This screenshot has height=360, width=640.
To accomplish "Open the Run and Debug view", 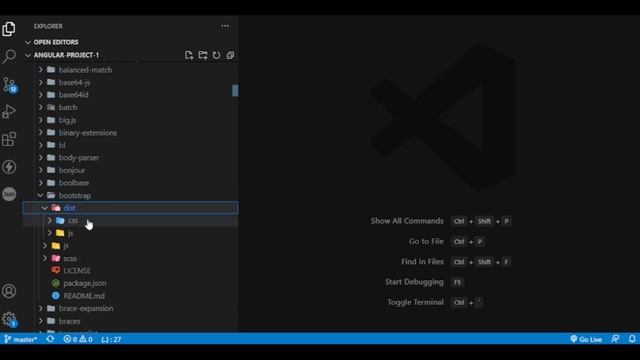I will 9,111.
